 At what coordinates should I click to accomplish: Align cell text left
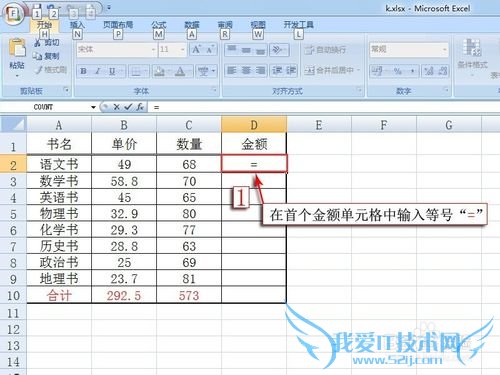pos(231,71)
